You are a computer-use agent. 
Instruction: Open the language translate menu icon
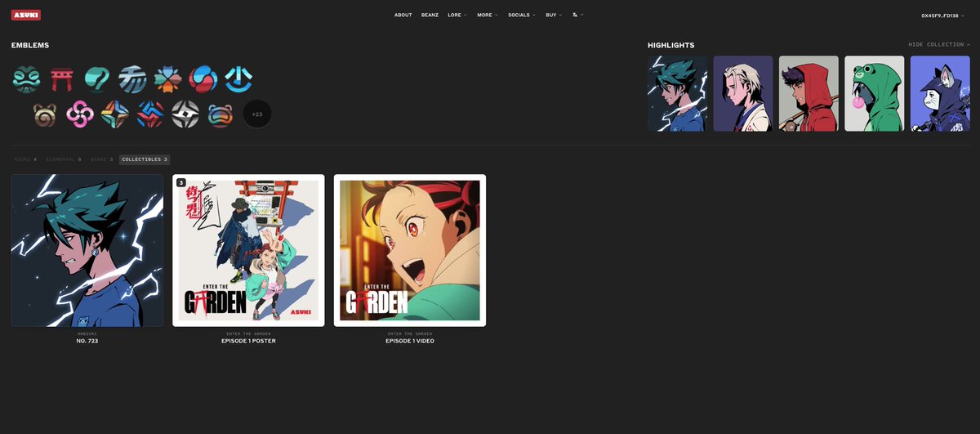click(577, 15)
